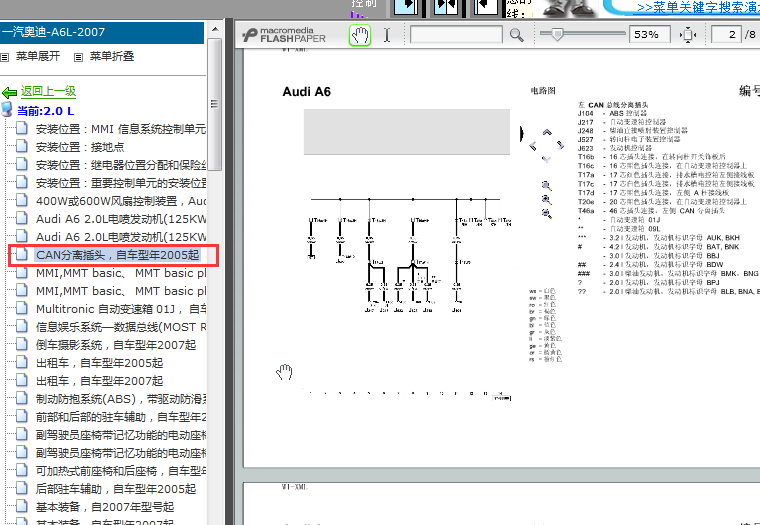Click the third panel layout button at top

(486, 7)
